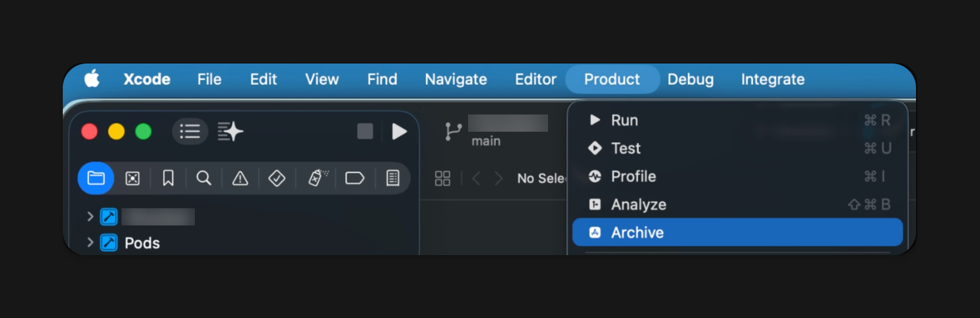The width and height of the screenshot is (980, 318).
Task: Choose Run from the Product menu
Action: 737,120
